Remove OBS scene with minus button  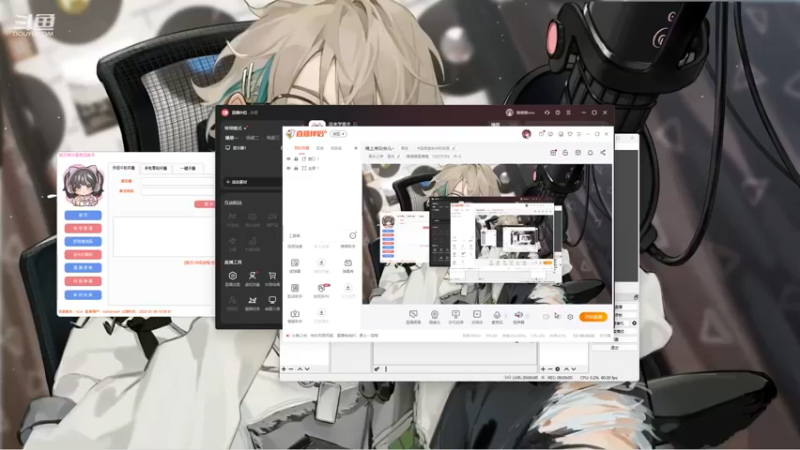point(291,369)
